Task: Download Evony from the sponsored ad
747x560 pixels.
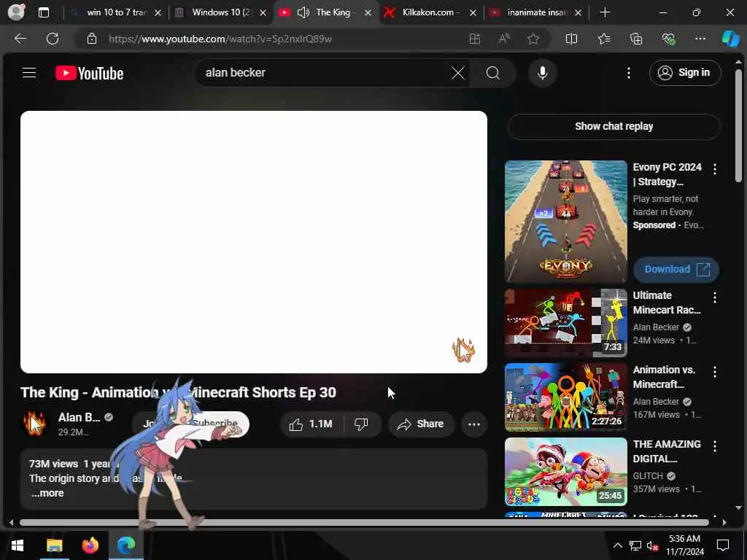Action: tap(676, 270)
